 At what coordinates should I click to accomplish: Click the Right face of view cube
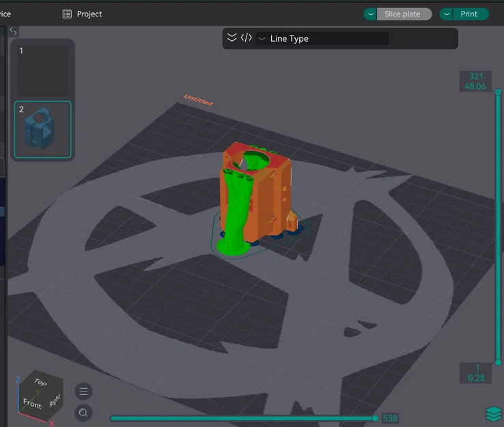coord(55,400)
